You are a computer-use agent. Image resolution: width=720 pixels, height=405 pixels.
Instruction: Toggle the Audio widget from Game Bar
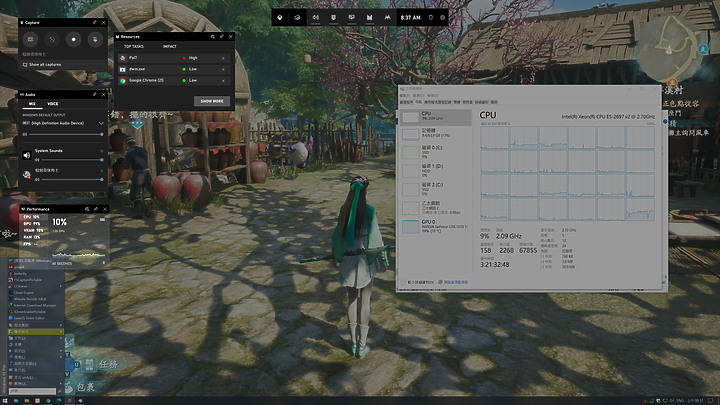coord(315,17)
